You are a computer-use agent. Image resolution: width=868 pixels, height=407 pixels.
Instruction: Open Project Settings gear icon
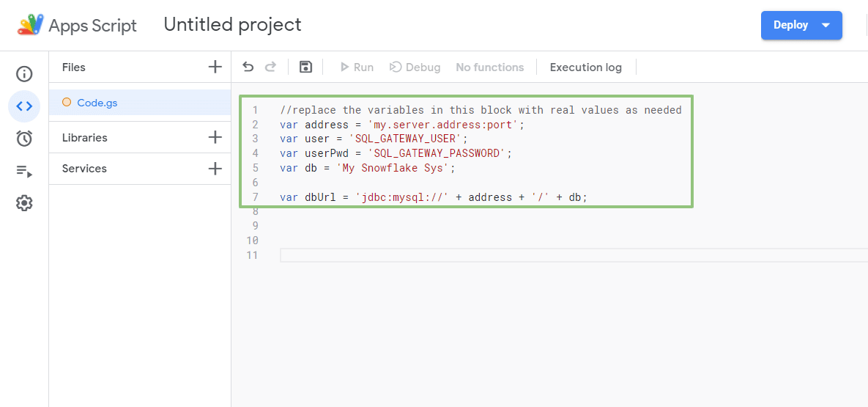click(x=24, y=203)
